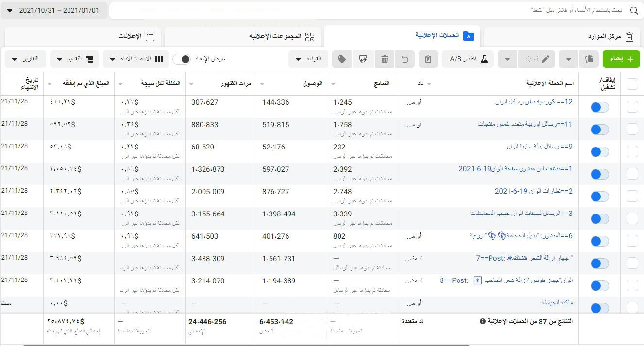Switch off the عرض الإعداد toggle
Screen dimensions: 644x346
point(182,59)
